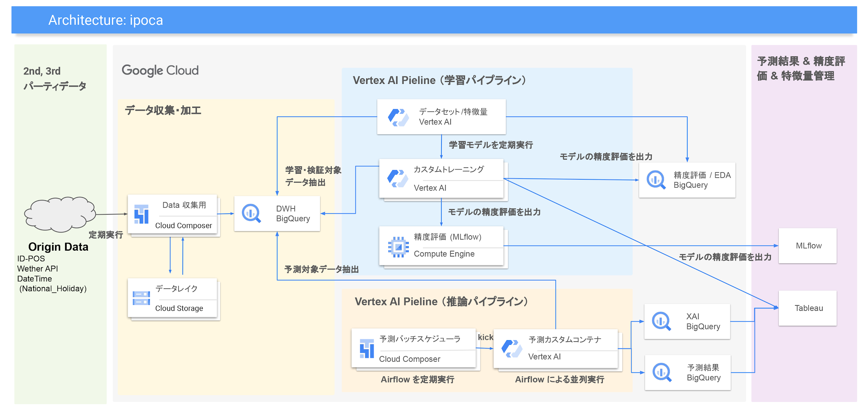
Task: Click the 'Architecture: ipoca' title
Action: 106,20
